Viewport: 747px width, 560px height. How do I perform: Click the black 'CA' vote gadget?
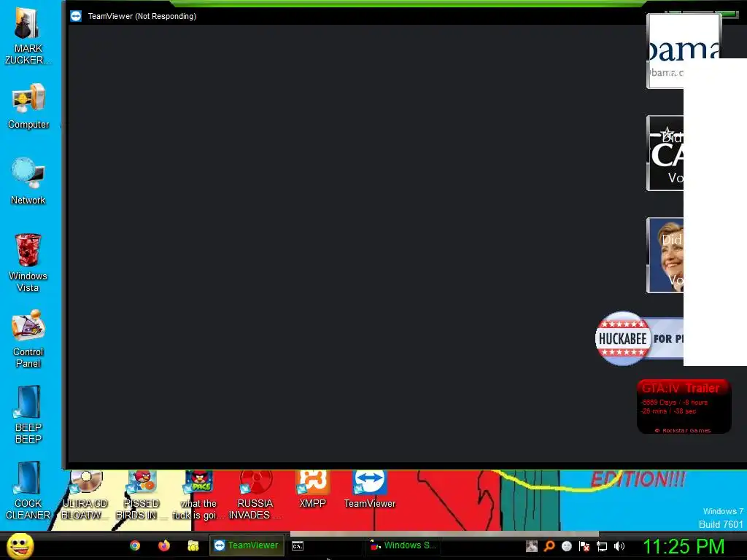[665, 153]
